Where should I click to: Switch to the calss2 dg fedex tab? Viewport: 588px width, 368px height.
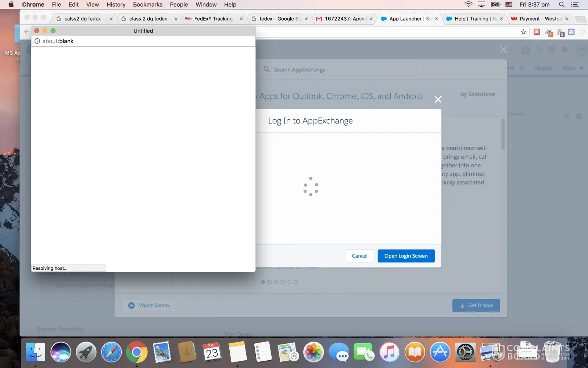click(84, 19)
